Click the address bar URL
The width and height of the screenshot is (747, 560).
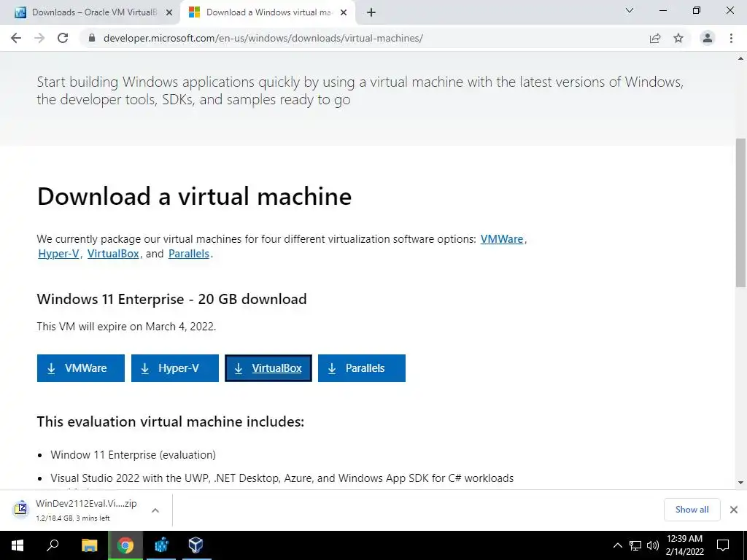coord(263,38)
